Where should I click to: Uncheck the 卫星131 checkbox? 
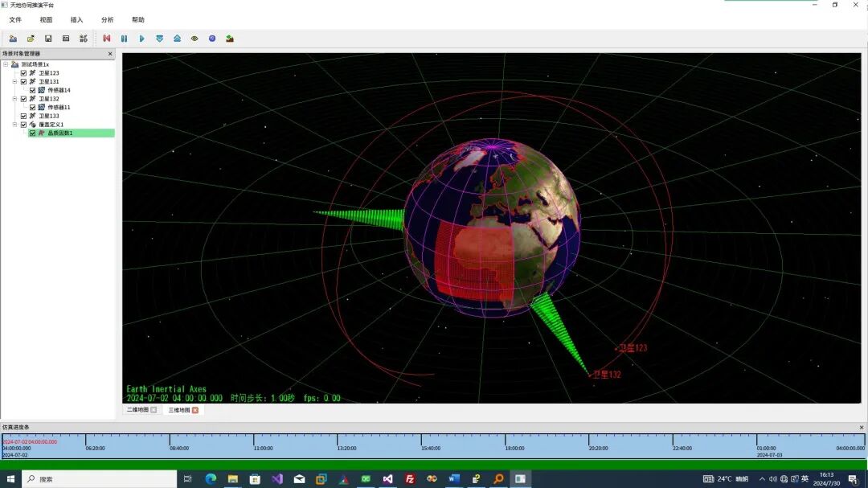24,81
